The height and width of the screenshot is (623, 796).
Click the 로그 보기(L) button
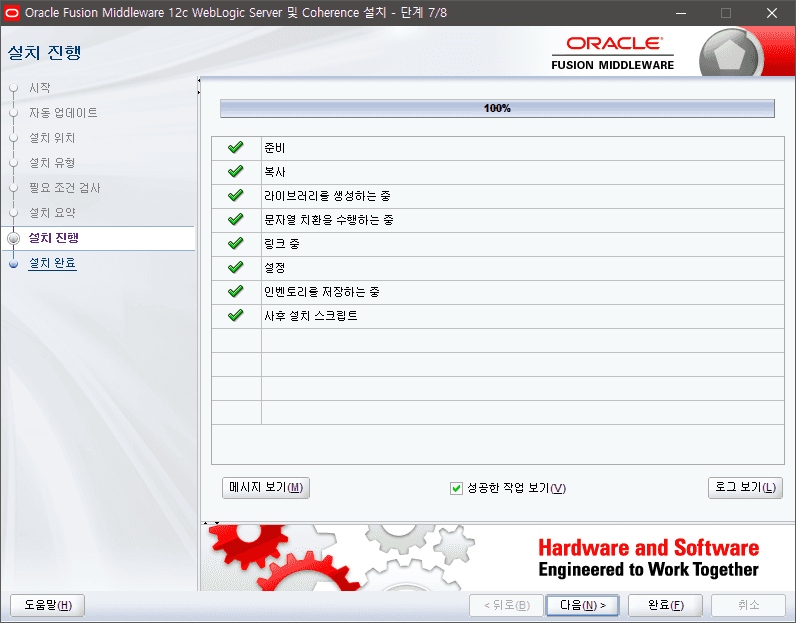coord(745,488)
